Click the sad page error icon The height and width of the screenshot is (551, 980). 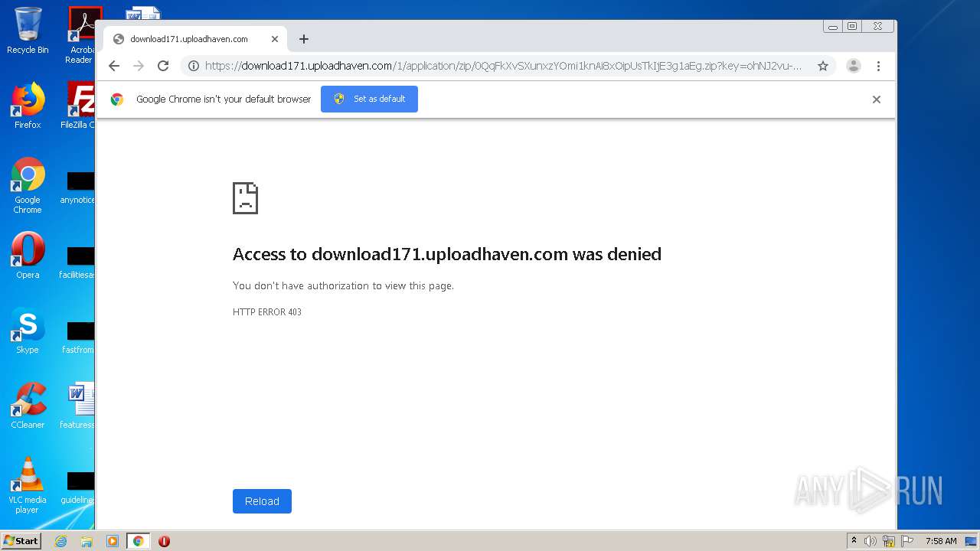point(245,198)
